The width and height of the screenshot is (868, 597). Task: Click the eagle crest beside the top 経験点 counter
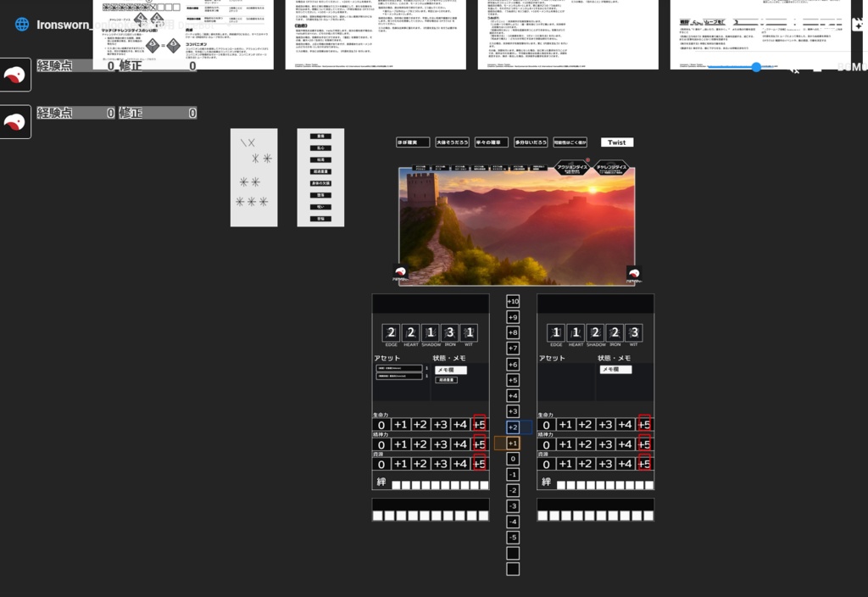[15, 73]
